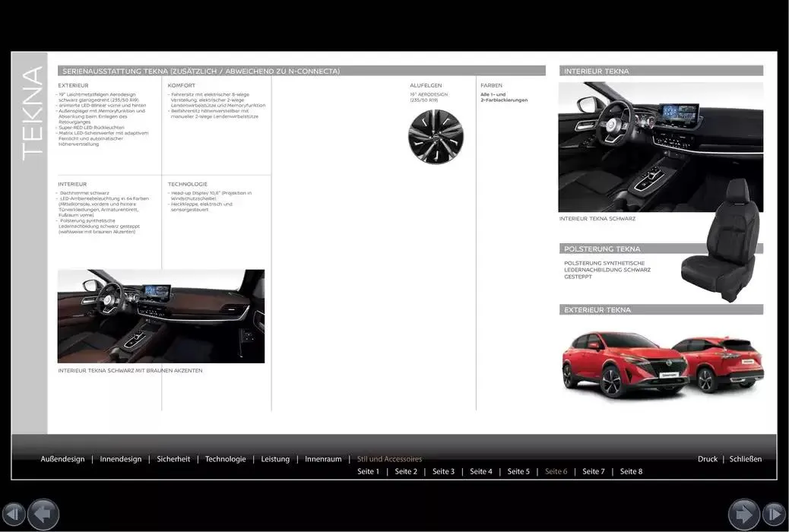Click the first page skip-back icon
The image size is (789, 532).
14,514
